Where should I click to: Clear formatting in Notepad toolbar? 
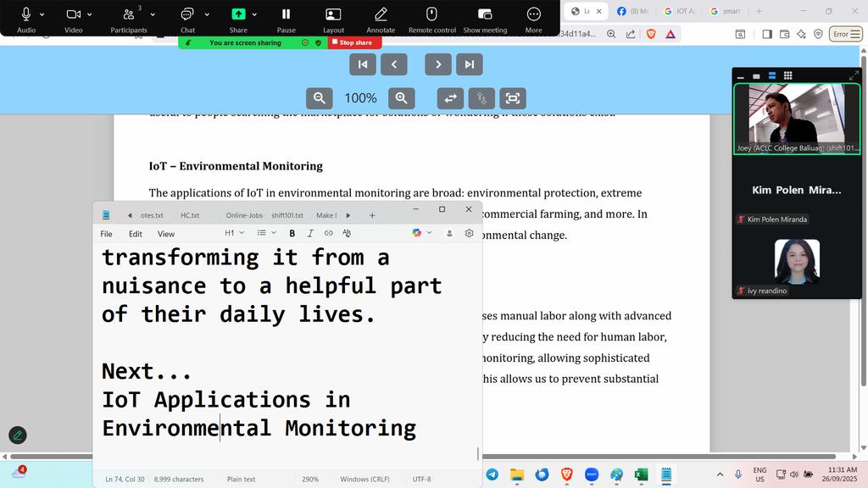(347, 234)
